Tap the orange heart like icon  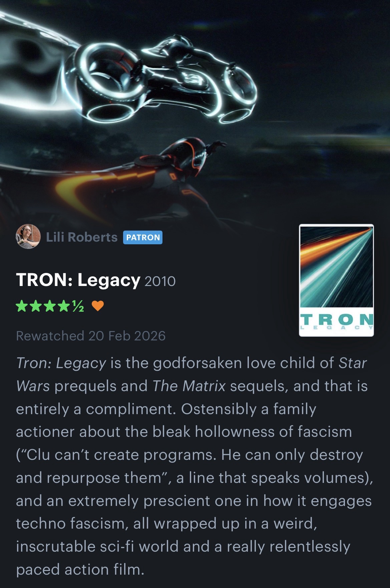pos(98,306)
